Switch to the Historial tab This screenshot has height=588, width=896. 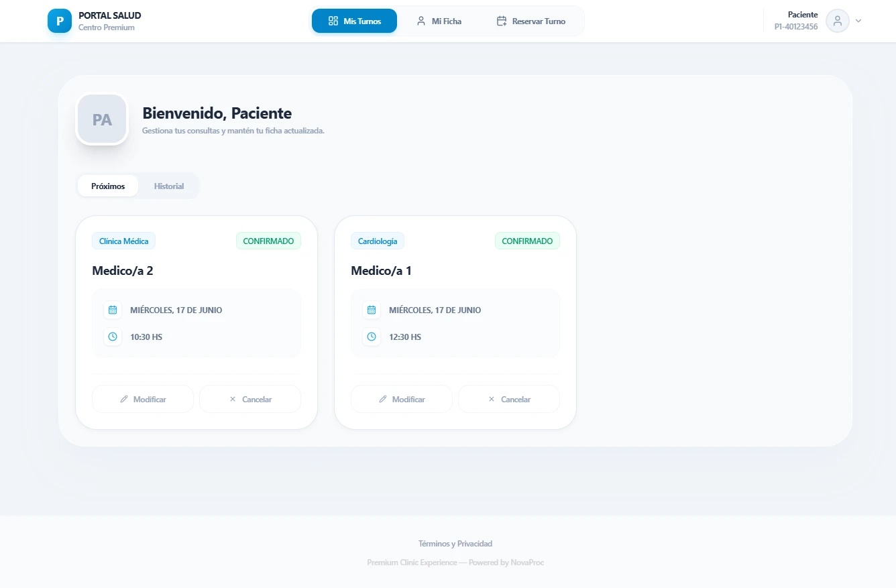169,186
